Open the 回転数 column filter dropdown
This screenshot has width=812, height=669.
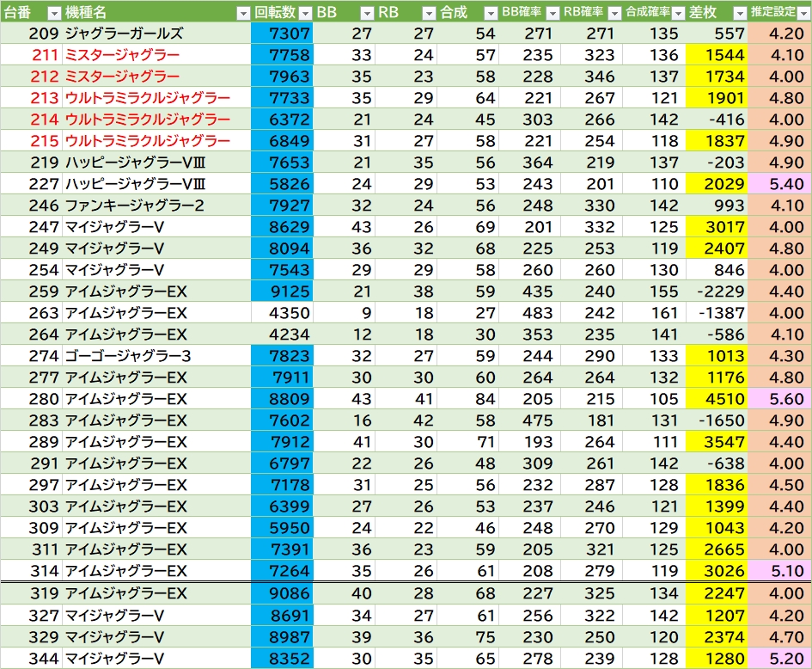tap(306, 13)
